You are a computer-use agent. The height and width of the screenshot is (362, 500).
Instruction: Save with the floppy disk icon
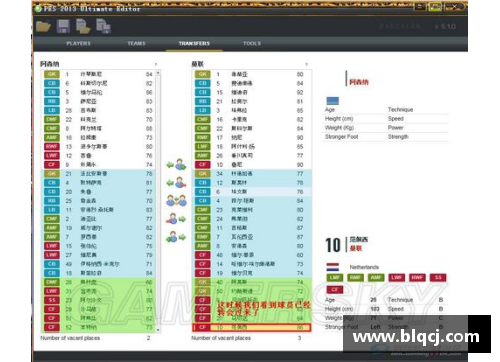pos(63,26)
